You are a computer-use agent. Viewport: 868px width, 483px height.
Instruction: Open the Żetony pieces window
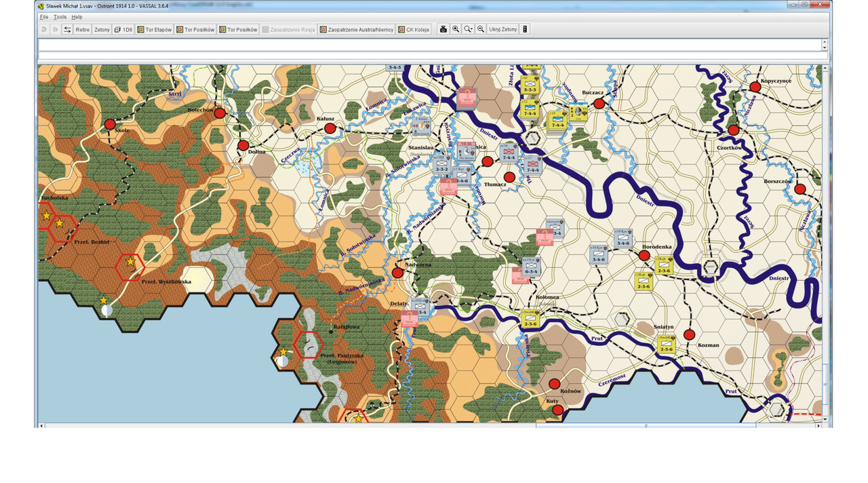[x=102, y=29]
